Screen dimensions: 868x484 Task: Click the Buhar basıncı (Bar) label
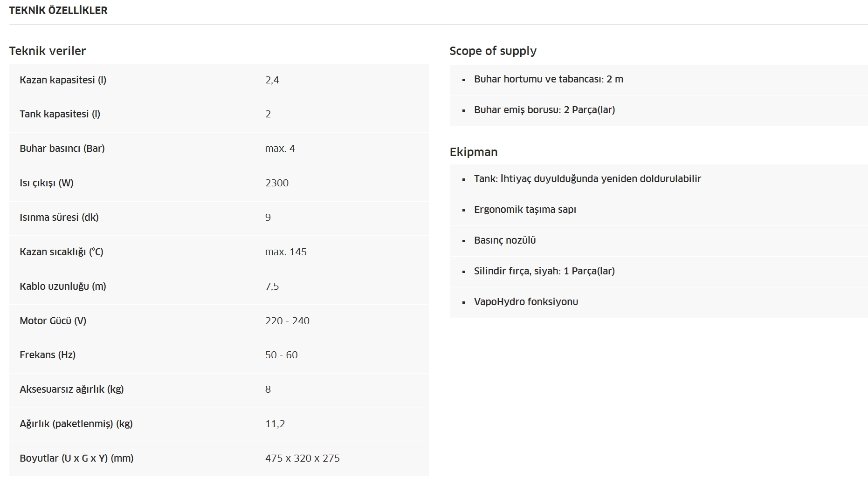click(x=62, y=149)
